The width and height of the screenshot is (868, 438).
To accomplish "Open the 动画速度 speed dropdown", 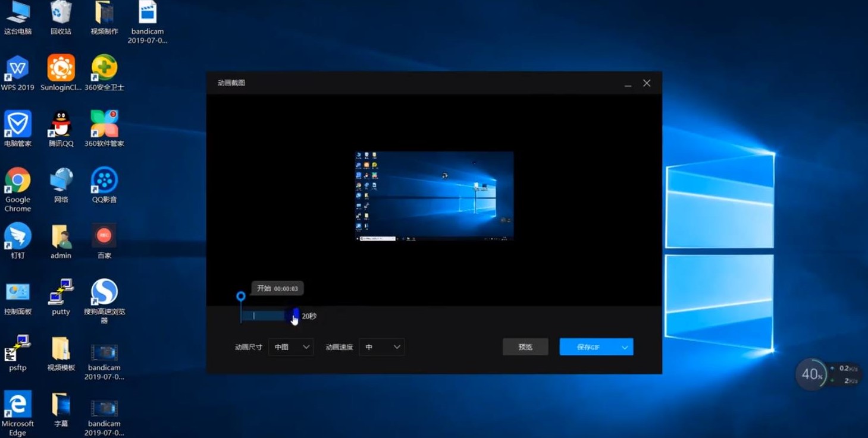I will coord(381,347).
